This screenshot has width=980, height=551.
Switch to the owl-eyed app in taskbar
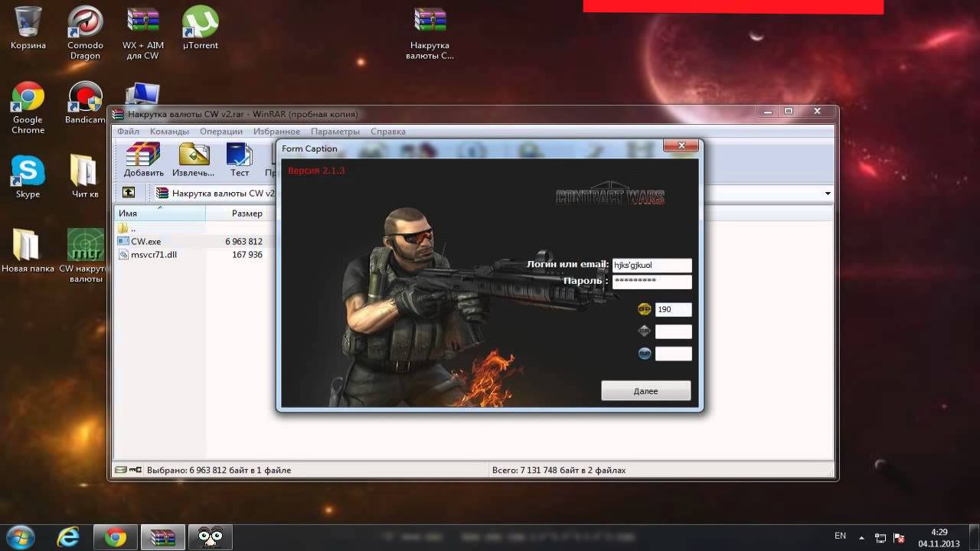pyautogui.click(x=211, y=537)
